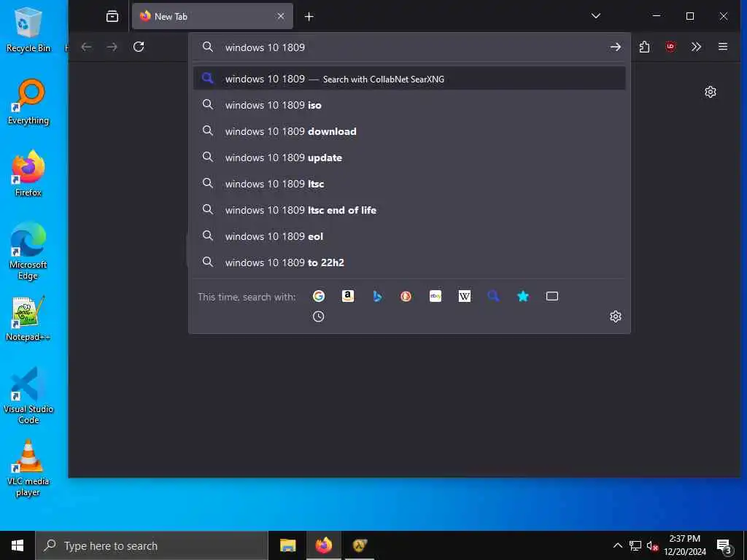747x560 pixels.
Task: Click the taskbar Type here to search box
Action: pyautogui.click(x=152, y=545)
